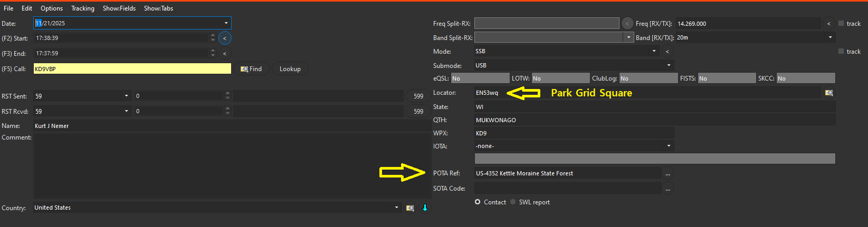This screenshot has width=868, height=227.
Task: Click the arrow button next to Mode dropdown
Action: [x=667, y=51]
